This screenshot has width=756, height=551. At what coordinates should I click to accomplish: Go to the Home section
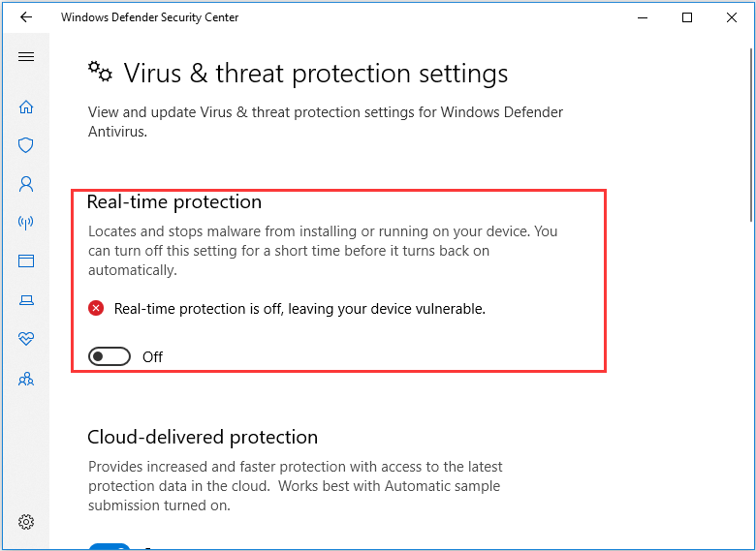26,107
